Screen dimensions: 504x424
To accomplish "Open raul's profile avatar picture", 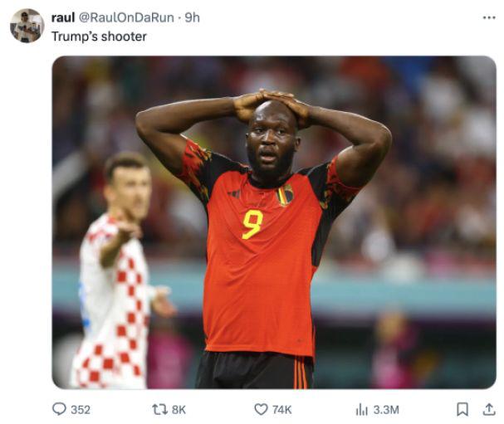I will 27,26.
